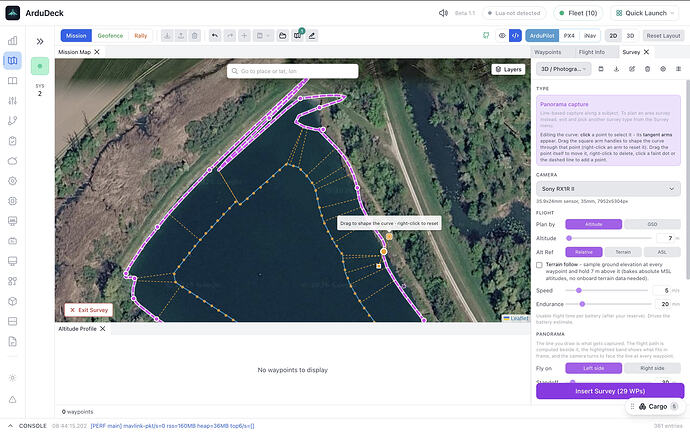Viewport: 690px width, 433px height.
Task: Click the pencil edit toolbar icon
Action: [x=312, y=36]
